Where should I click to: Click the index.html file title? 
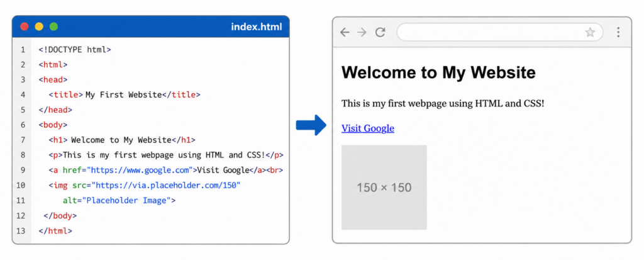(x=257, y=27)
